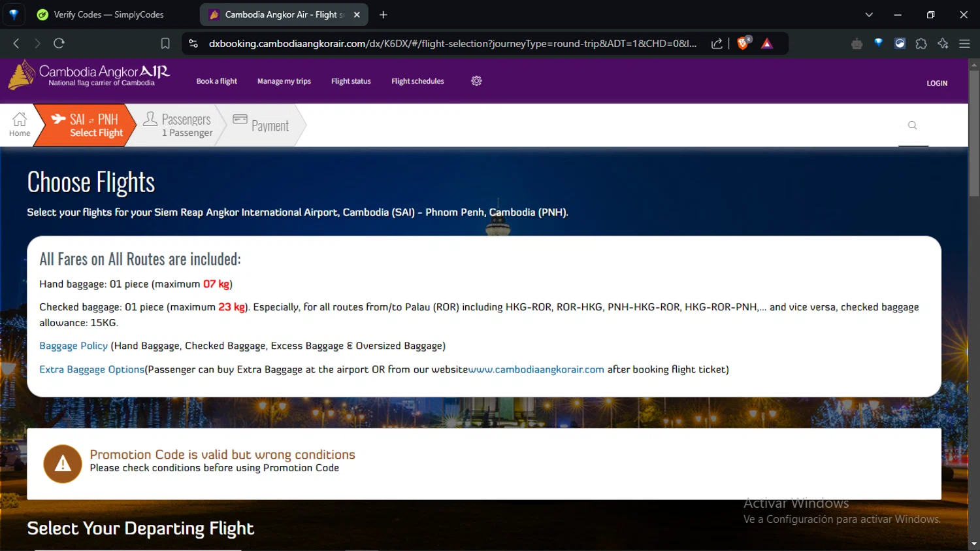Click the scrollbar up arrow
This screenshot has width=980, height=551.
pyautogui.click(x=974, y=65)
